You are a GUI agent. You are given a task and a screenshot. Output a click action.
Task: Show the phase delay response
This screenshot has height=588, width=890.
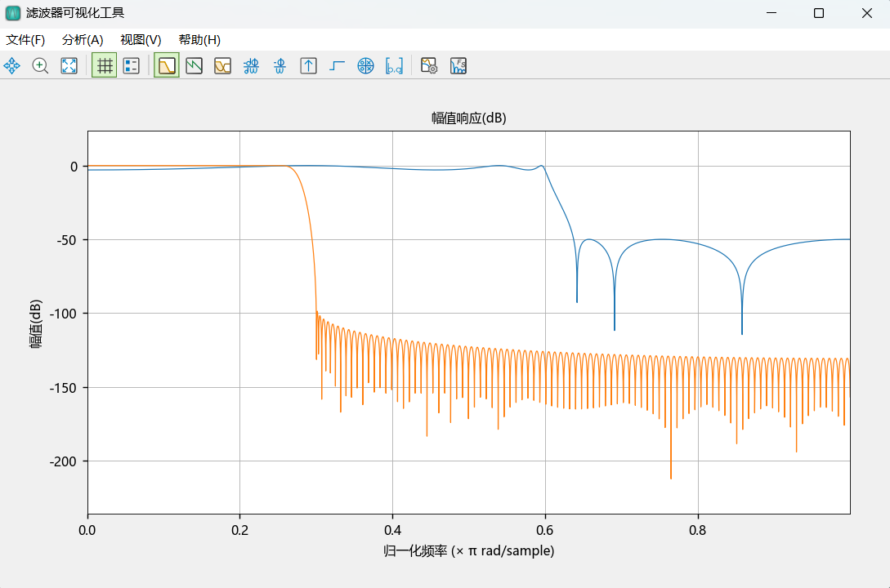click(280, 66)
